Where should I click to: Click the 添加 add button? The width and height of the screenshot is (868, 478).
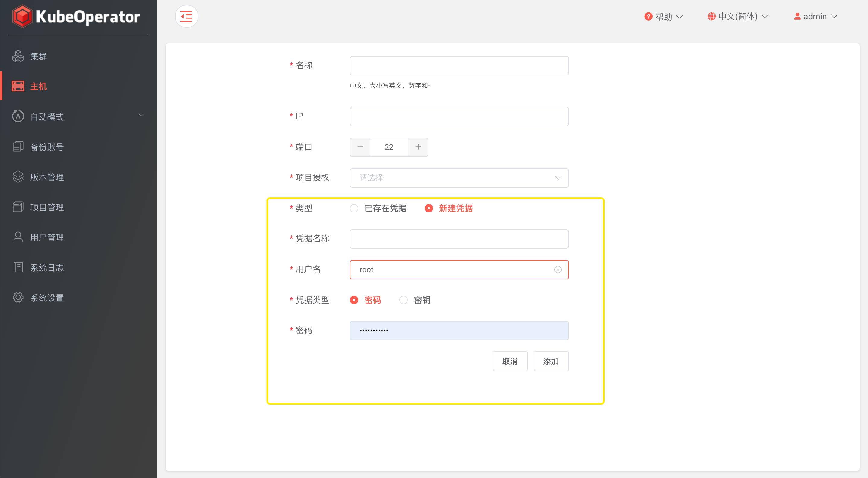tap(551, 361)
